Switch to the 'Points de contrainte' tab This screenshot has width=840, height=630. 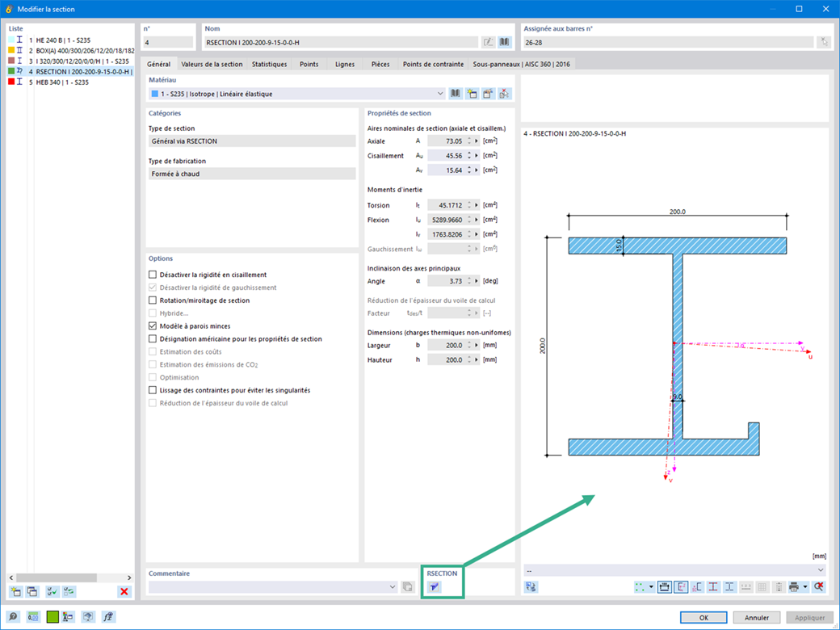coord(434,64)
